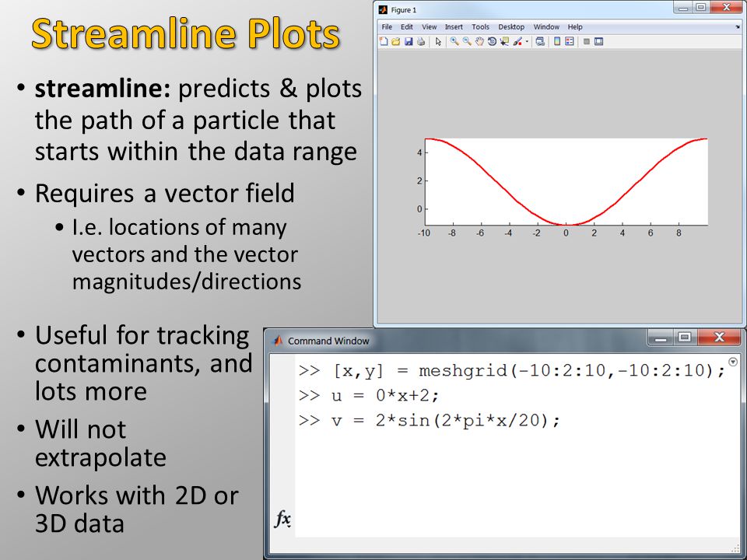
Task: Close the Figure 1 window
Action: [x=726, y=7]
